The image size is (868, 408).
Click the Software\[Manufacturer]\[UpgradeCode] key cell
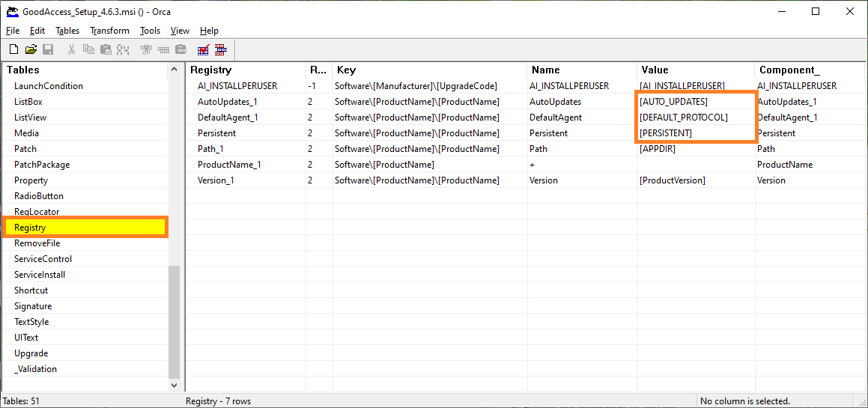tap(430, 86)
